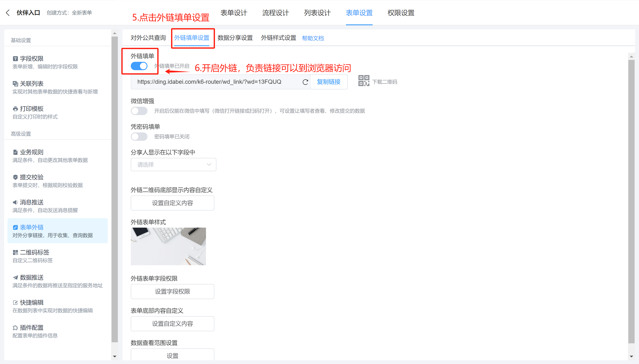Enable the 微信增强 toggle
This screenshot has width=639, height=364.
pyautogui.click(x=139, y=111)
